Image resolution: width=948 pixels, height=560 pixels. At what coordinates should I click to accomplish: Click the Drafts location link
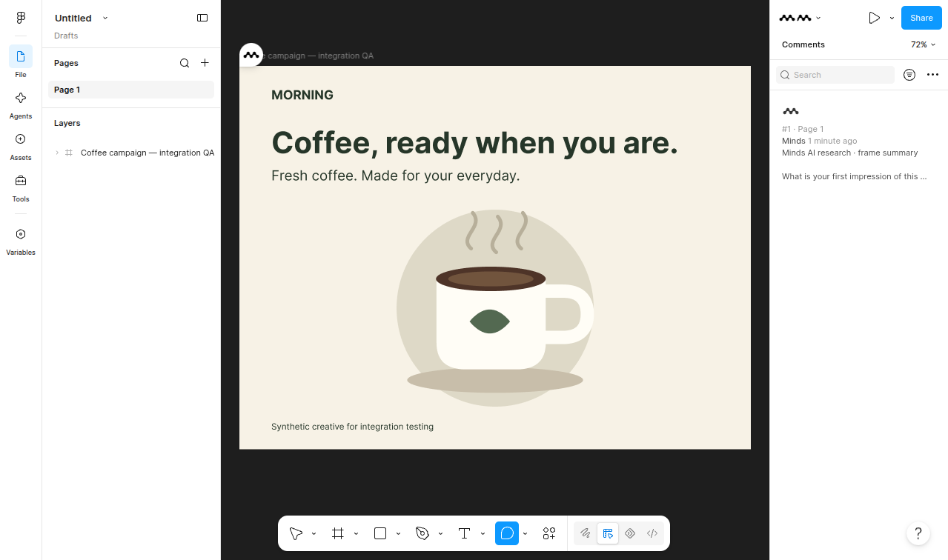66,36
